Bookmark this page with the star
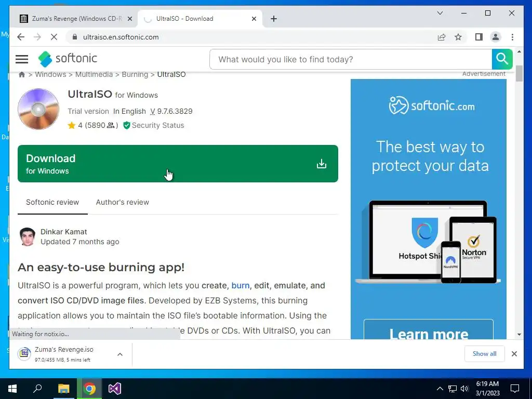Image resolution: width=532 pixels, height=399 pixels. click(458, 37)
